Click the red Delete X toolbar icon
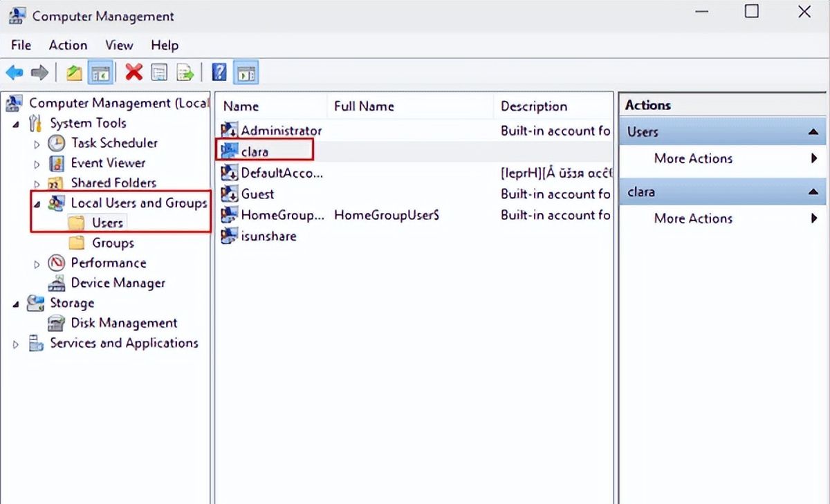 134,72
